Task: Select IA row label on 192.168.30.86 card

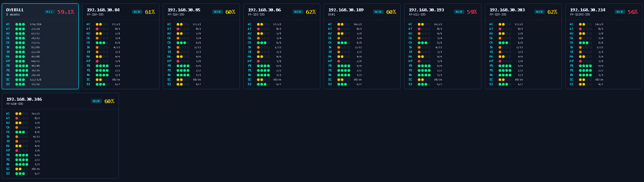Action: 250,47
